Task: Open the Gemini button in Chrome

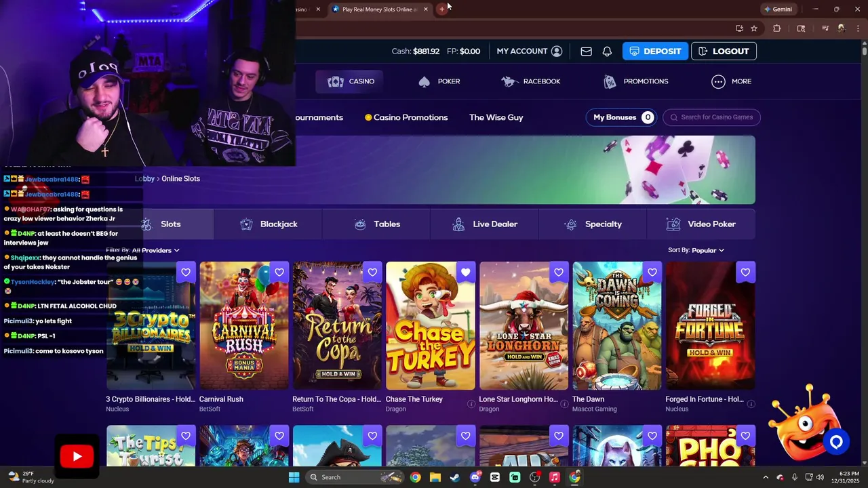Action: 778,9
